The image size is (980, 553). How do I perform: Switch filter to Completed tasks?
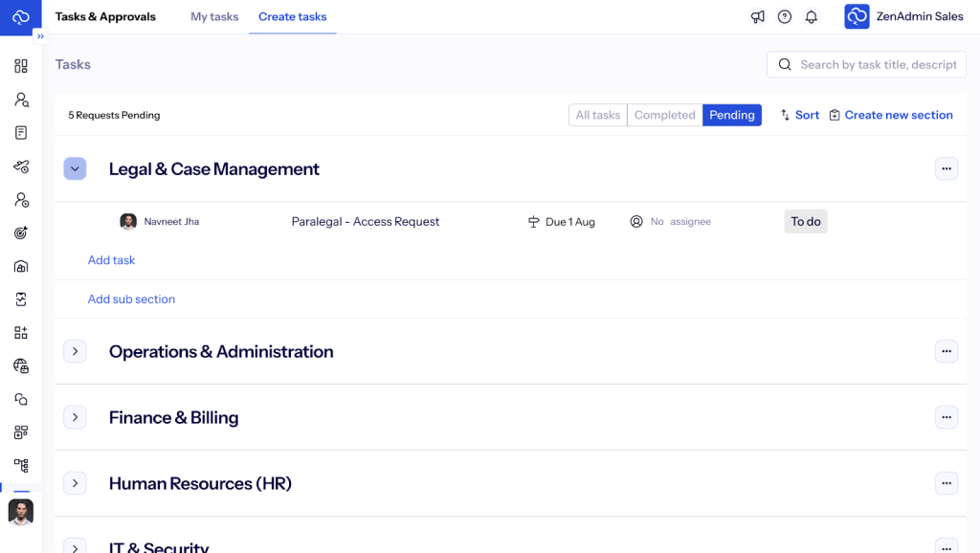[x=664, y=115]
